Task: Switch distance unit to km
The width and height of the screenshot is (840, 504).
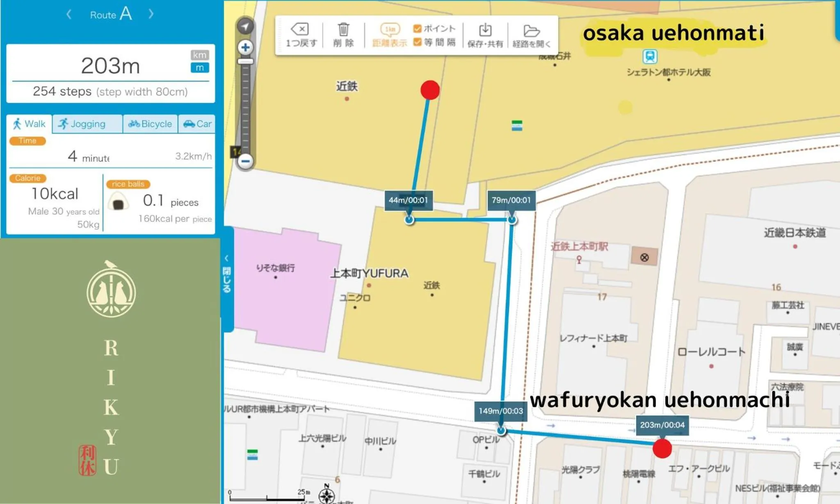Action: [200, 55]
